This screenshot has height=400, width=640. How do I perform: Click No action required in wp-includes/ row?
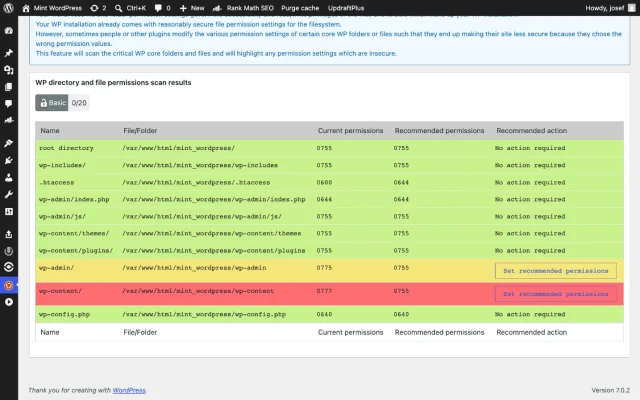point(530,165)
